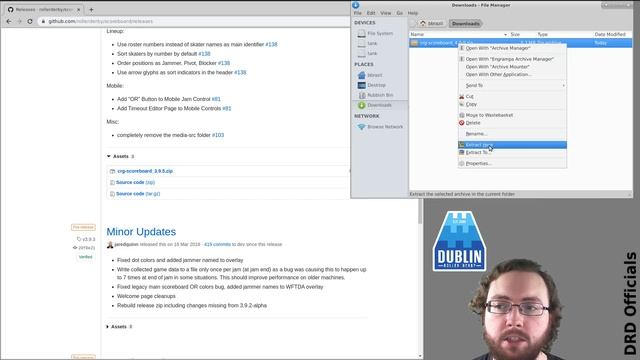Select the Releases browser tab
The height and width of the screenshot is (360, 640).
[x=44, y=9]
